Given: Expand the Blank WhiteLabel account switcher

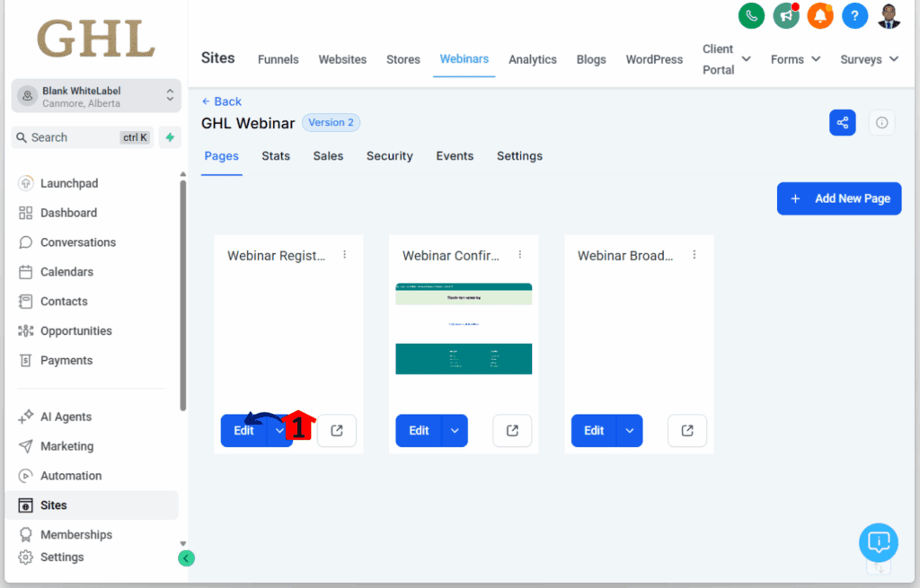Looking at the screenshot, I should click(x=95, y=96).
